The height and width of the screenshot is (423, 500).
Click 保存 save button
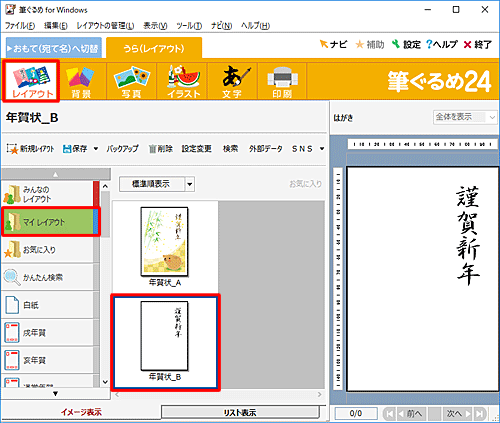pyautogui.click(x=75, y=149)
